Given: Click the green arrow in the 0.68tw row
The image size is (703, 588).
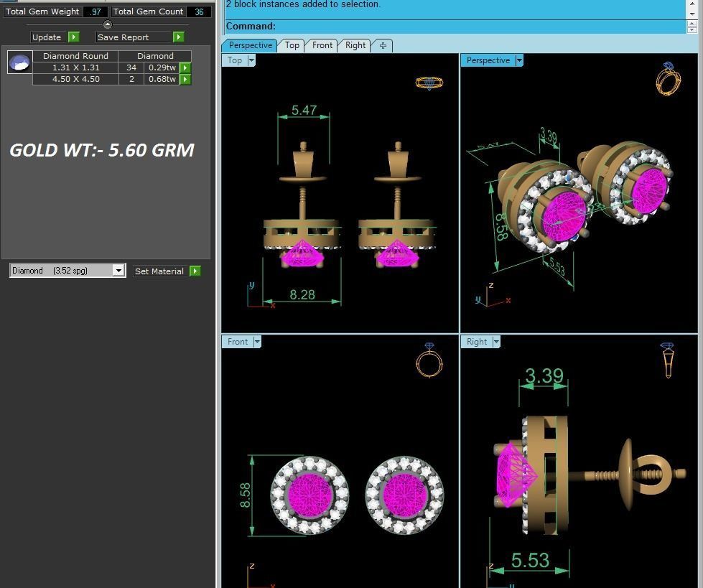Looking at the screenshot, I should coord(185,79).
